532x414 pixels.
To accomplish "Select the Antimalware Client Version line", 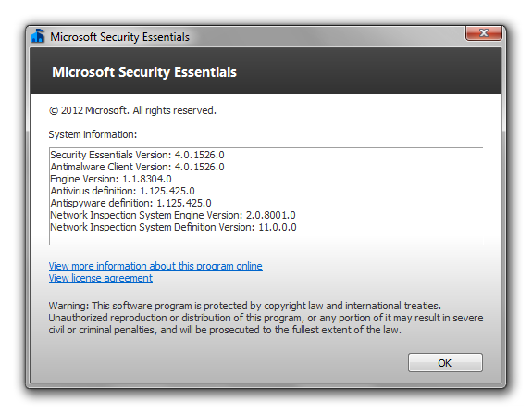I will pos(137,167).
